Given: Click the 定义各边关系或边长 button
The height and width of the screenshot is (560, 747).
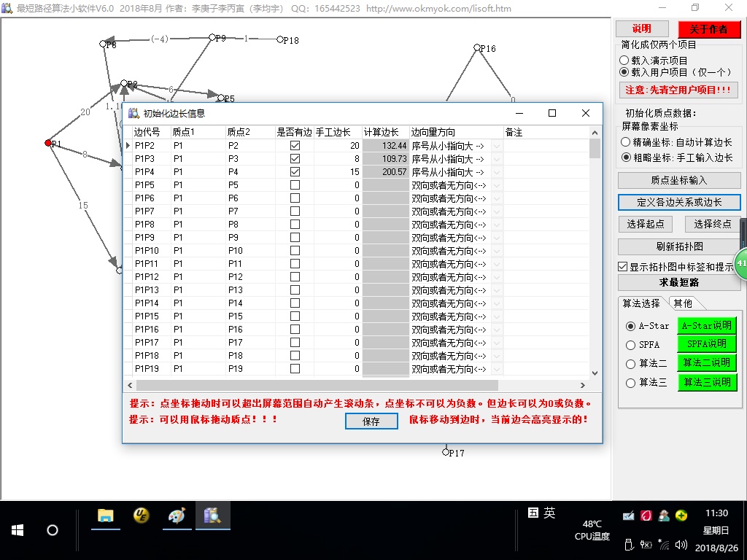Looking at the screenshot, I should [x=679, y=202].
